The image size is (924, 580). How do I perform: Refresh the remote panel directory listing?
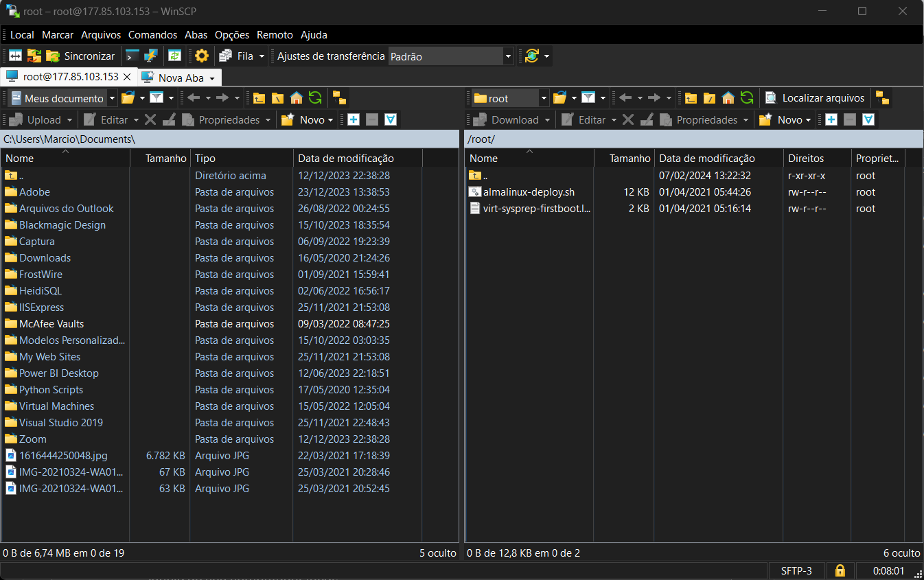pyautogui.click(x=747, y=98)
